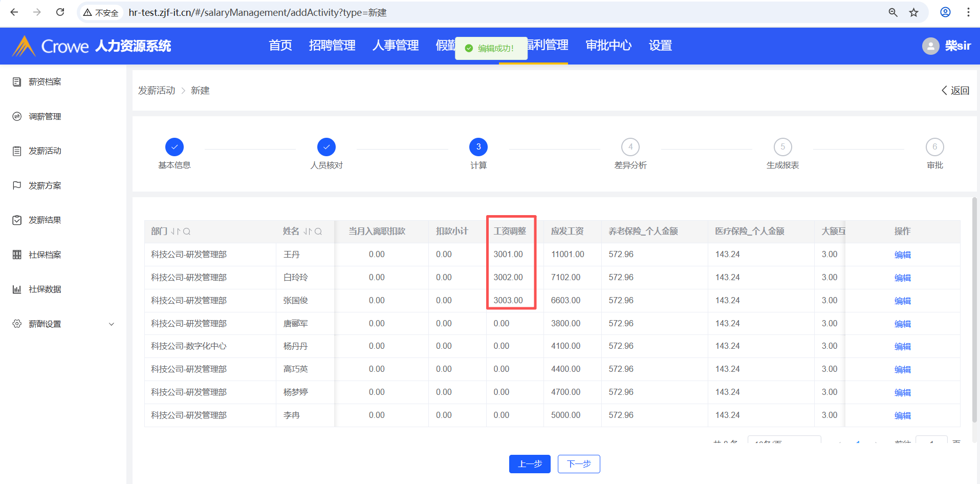Bookmark this page with the star icon
980x484 pixels.
coord(913,12)
